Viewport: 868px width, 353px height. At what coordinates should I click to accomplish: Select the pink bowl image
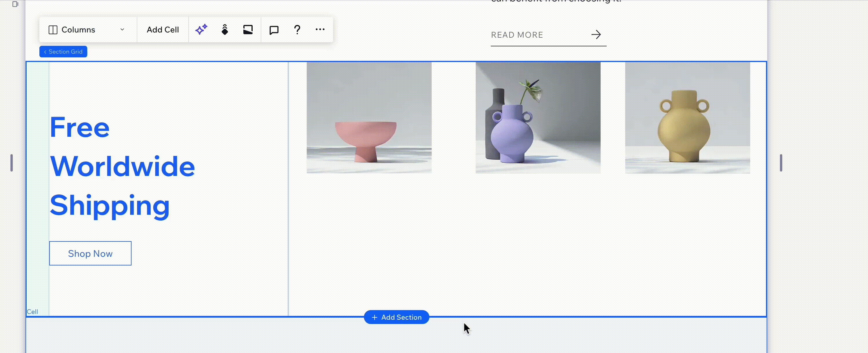[369, 118]
